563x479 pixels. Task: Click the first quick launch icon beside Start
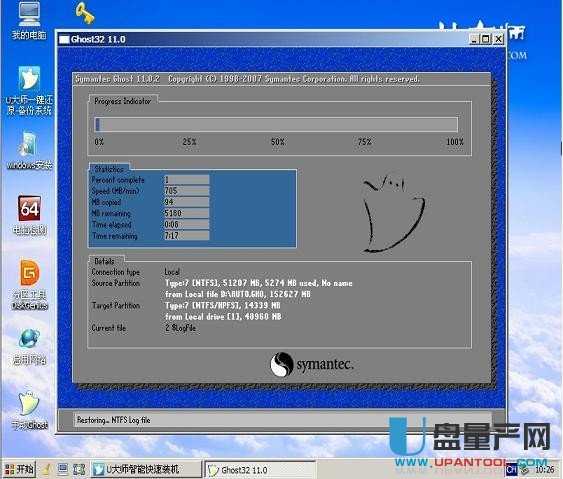point(47,469)
